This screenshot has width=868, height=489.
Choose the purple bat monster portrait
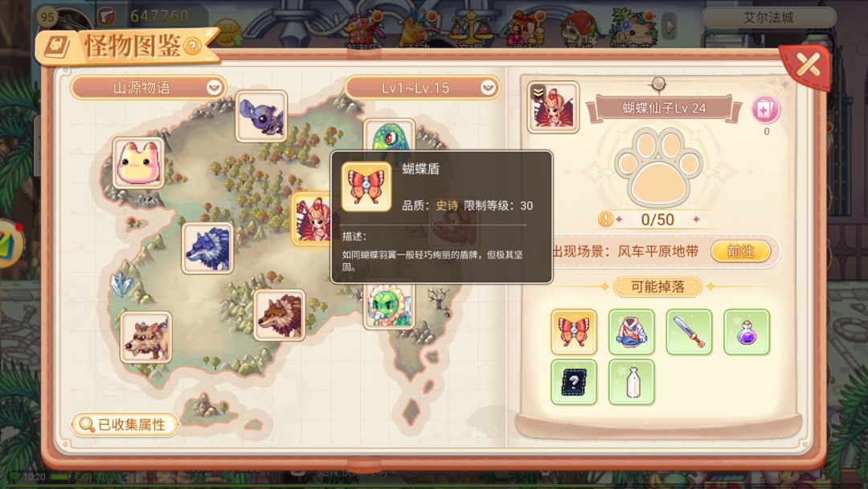tap(261, 117)
